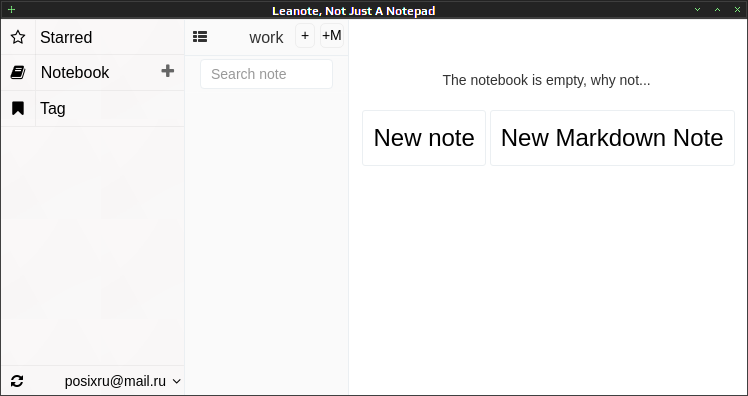Open the Tag section
748x396 pixels.
(53, 108)
